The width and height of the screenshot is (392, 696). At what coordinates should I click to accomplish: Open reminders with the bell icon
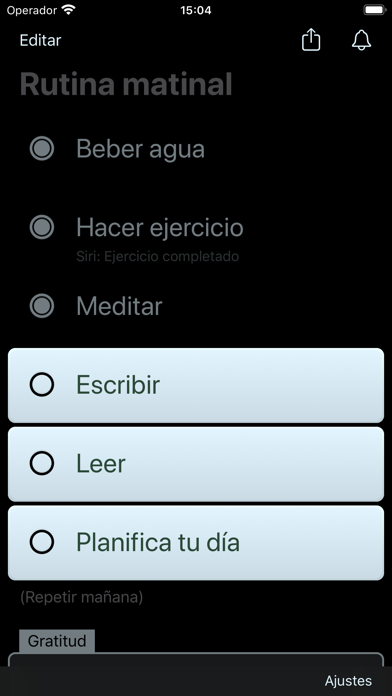click(x=361, y=40)
